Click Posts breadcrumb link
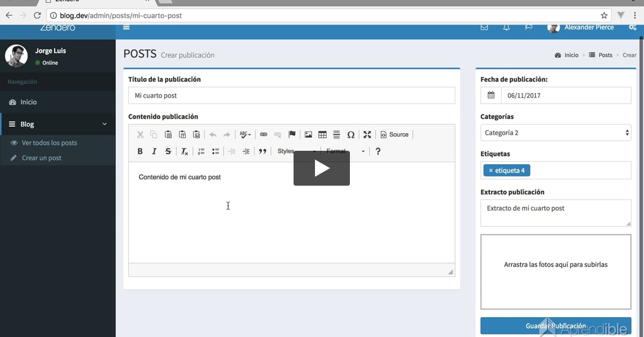The height and width of the screenshot is (337, 644). [601, 55]
